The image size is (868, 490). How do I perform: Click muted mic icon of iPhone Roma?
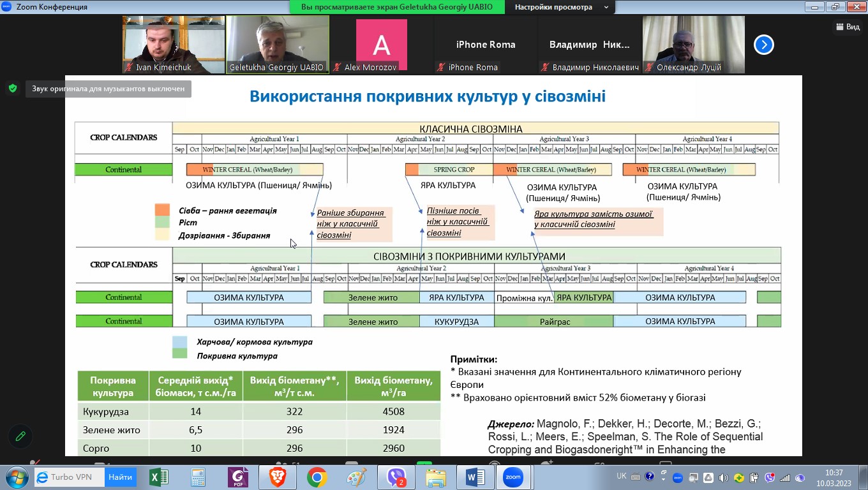pyautogui.click(x=442, y=67)
